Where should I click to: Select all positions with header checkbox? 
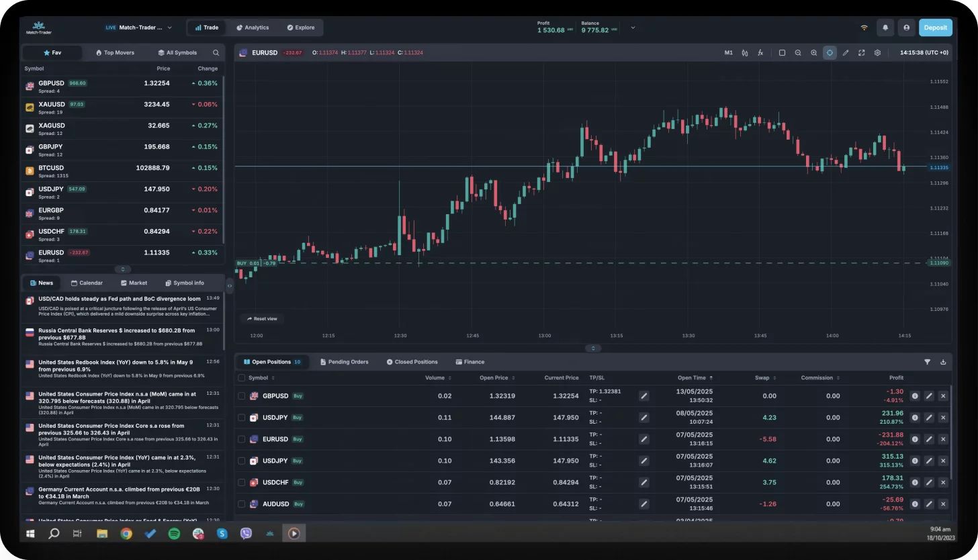click(242, 378)
